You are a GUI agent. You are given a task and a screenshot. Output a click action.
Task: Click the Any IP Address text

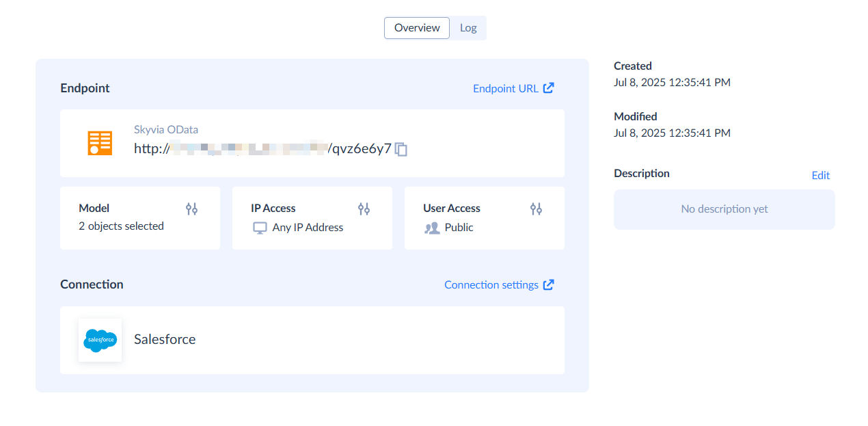pos(308,228)
